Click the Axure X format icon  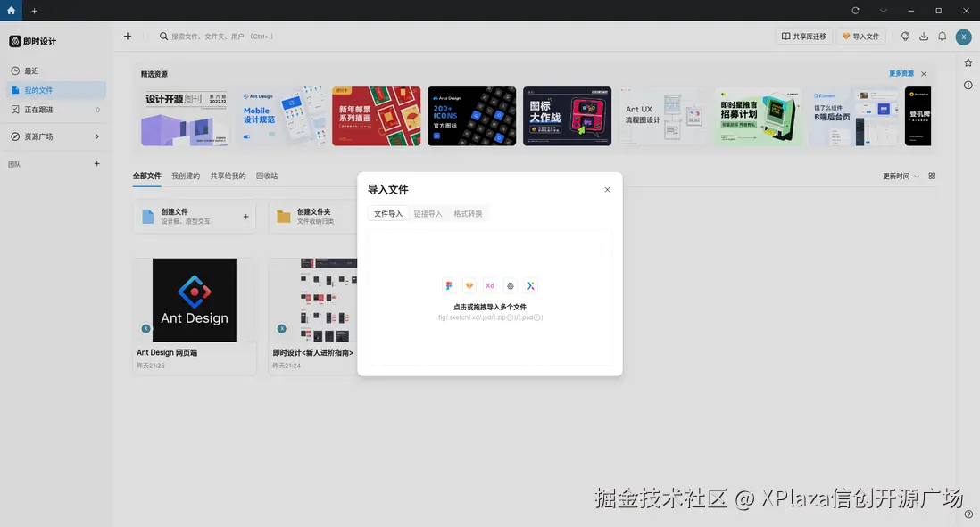click(531, 285)
